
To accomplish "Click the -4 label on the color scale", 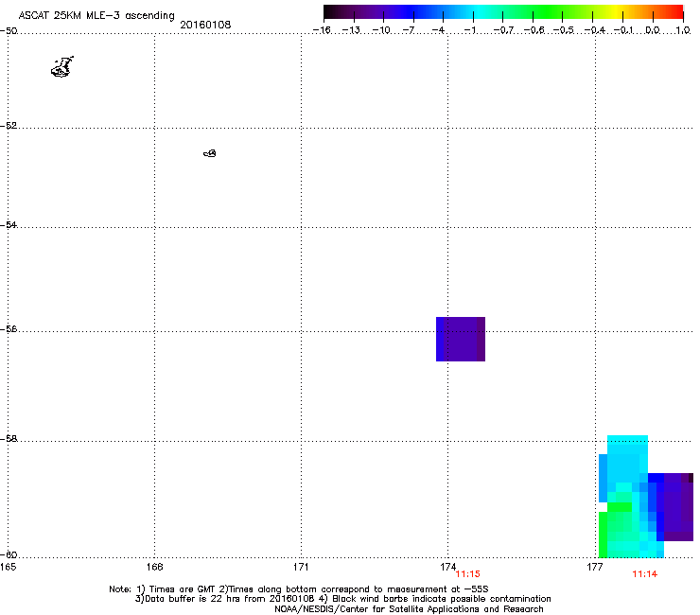I will click(x=438, y=30).
